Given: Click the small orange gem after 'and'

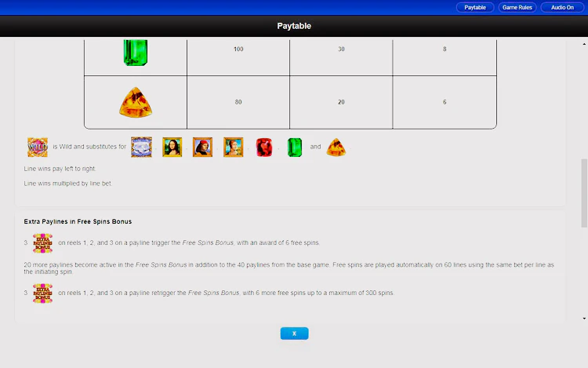Looking at the screenshot, I should (x=336, y=147).
